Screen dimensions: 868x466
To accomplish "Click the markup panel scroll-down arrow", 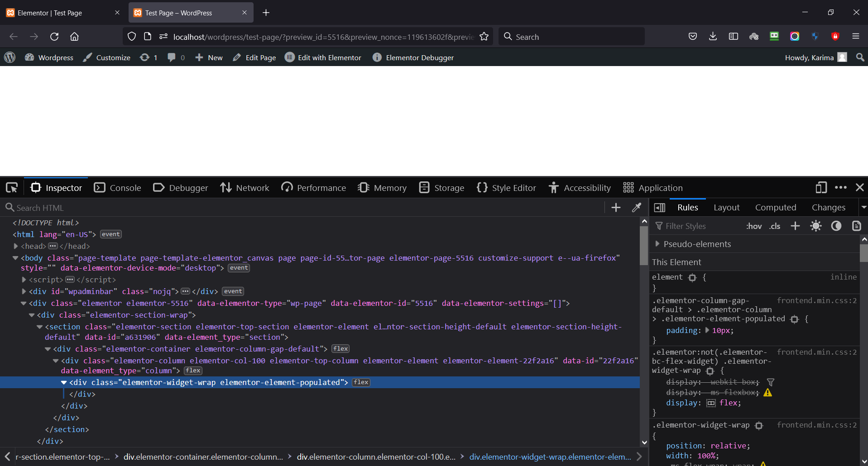I will [644, 442].
